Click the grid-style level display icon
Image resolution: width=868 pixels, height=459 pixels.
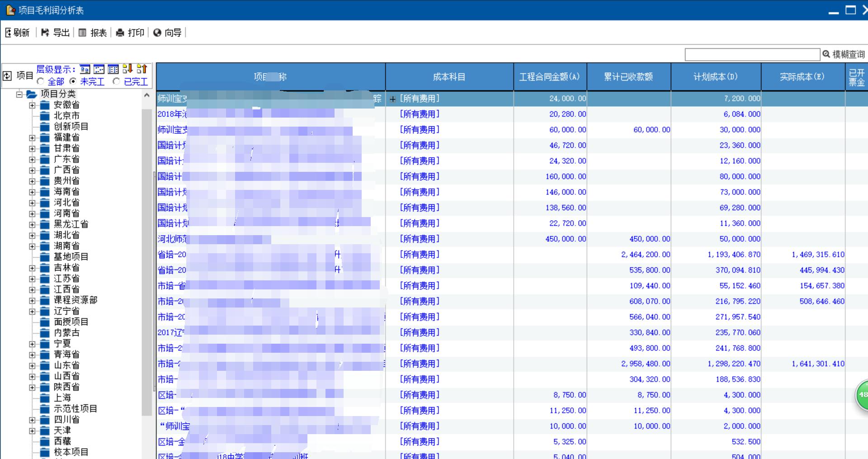point(113,69)
